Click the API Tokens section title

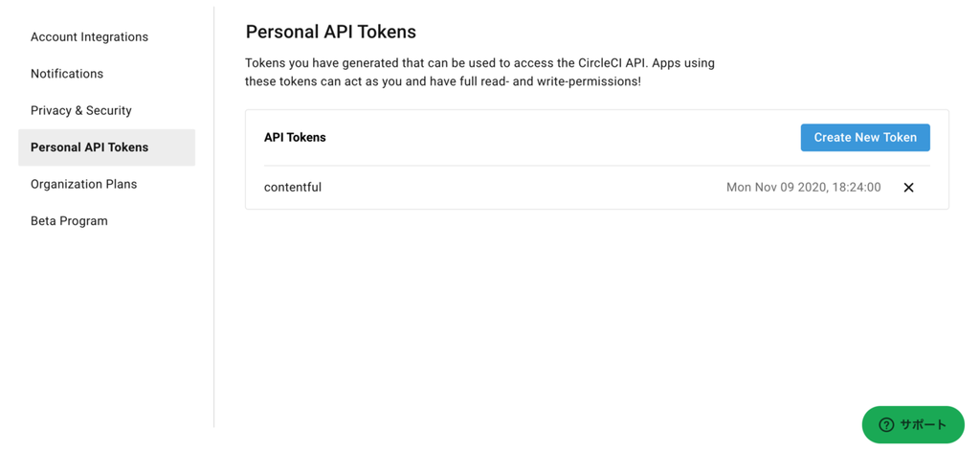[295, 138]
